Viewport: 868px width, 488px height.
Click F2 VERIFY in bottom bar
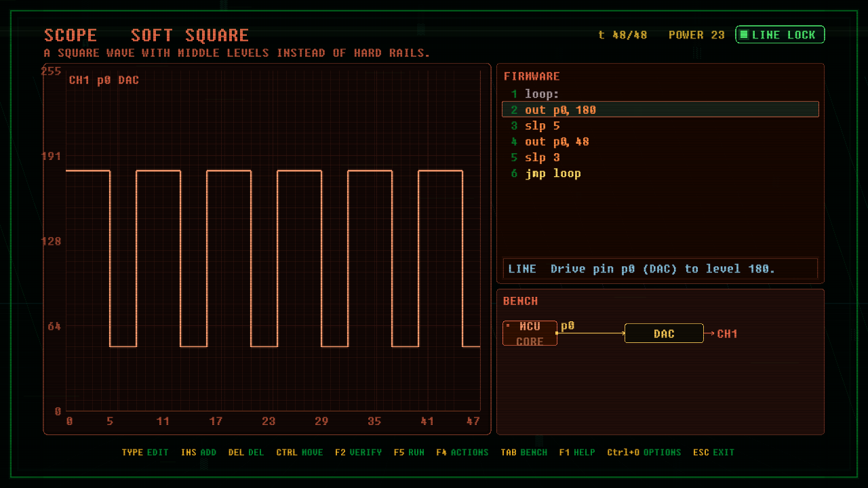358,452
